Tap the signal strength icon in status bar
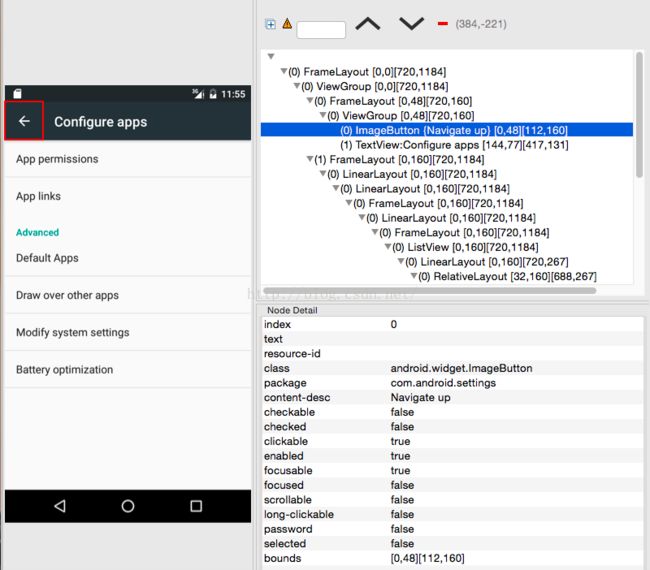This screenshot has width=650, height=570. [x=198, y=94]
